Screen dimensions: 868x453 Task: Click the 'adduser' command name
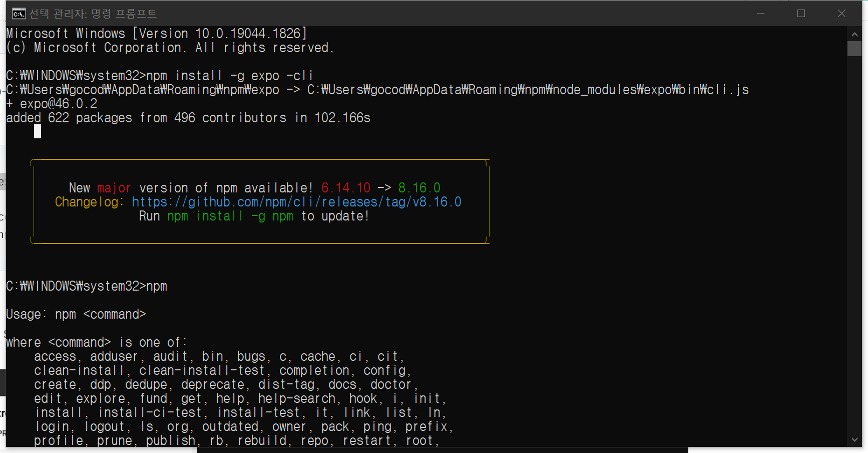coord(114,356)
